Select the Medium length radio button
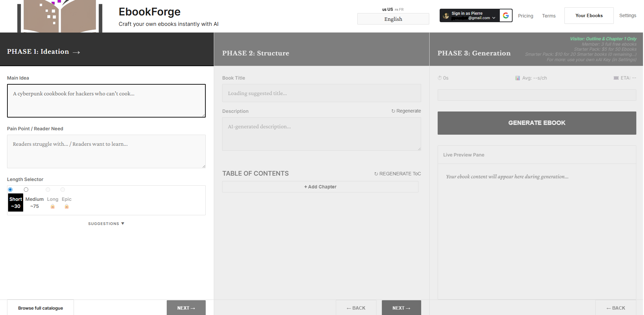The image size is (644, 315). coord(26,189)
